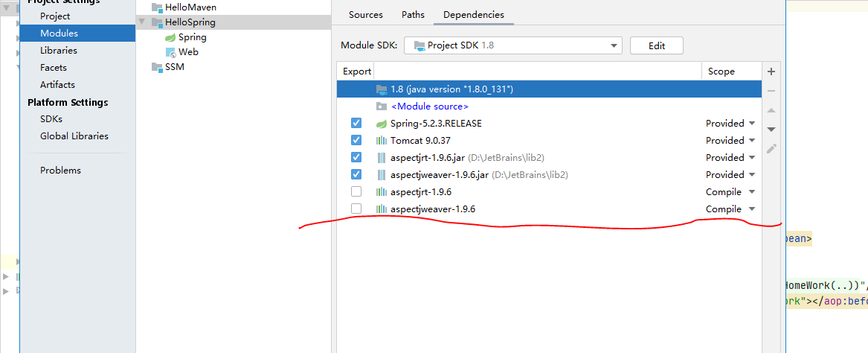Click the Module source link
868x353 pixels.
(430, 106)
